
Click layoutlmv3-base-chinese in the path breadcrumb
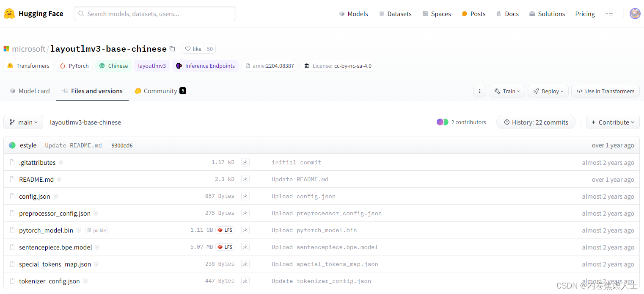point(85,122)
